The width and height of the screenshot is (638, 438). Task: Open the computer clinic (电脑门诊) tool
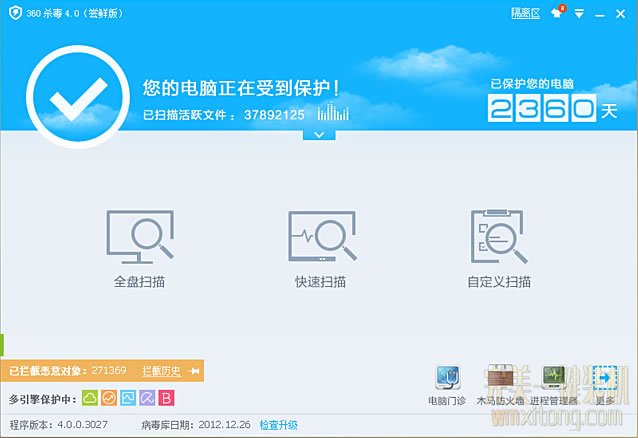click(447, 385)
